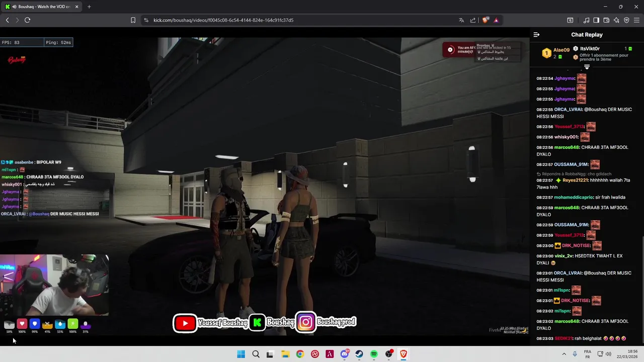Click the chat scrollbar
This screenshot has width=644, height=362.
coord(641,289)
